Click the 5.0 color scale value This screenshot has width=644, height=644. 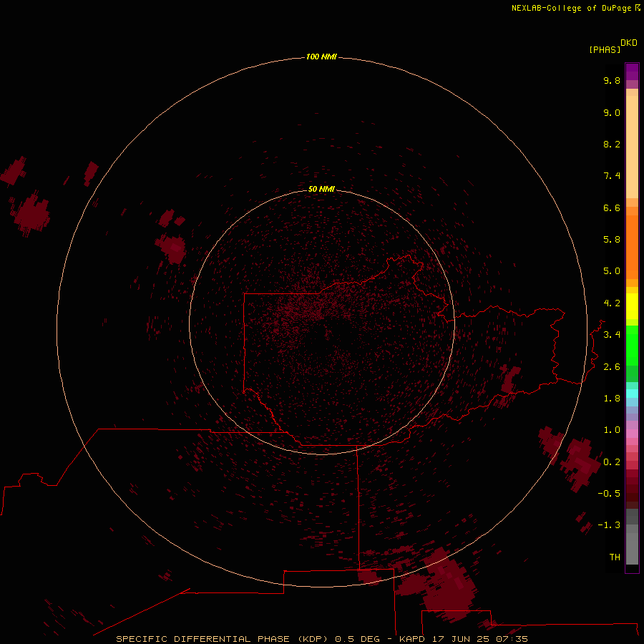[x=612, y=271]
